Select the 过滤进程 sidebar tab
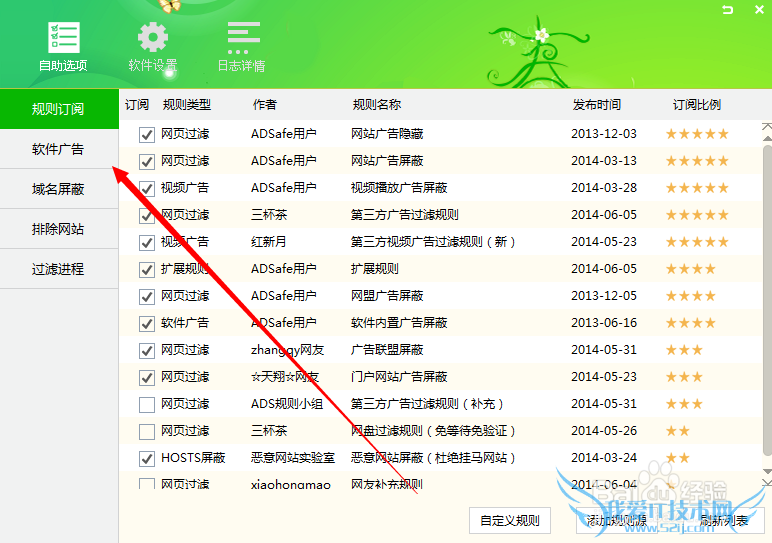Viewport: 772px width, 543px height. pos(59,269)
